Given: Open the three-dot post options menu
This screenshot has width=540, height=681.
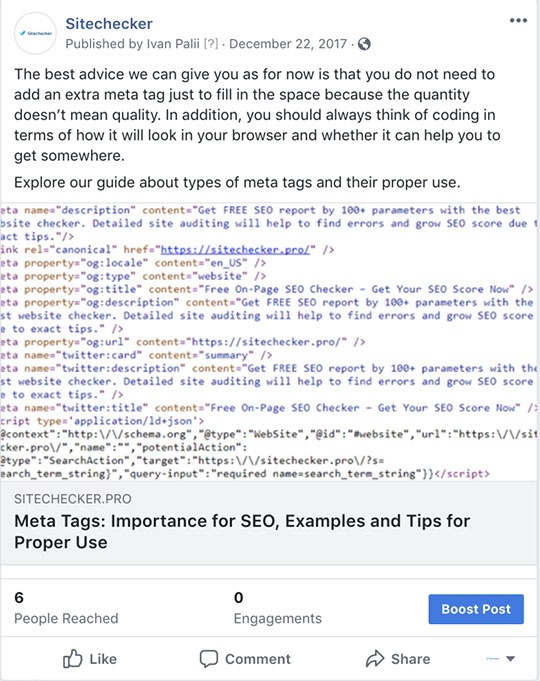Looking at the screenshot, I should 518,20.
